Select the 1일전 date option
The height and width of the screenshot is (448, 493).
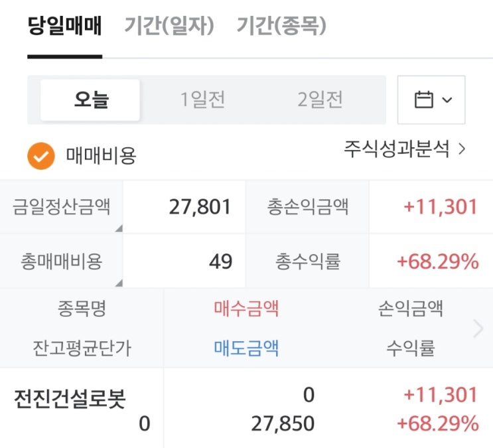point(203,100)
